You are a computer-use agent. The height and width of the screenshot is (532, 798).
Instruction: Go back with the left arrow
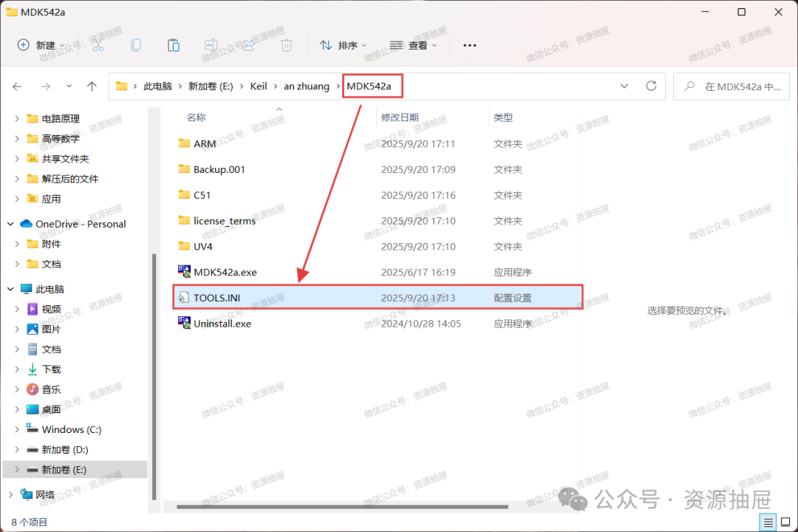tap(17, 86)
